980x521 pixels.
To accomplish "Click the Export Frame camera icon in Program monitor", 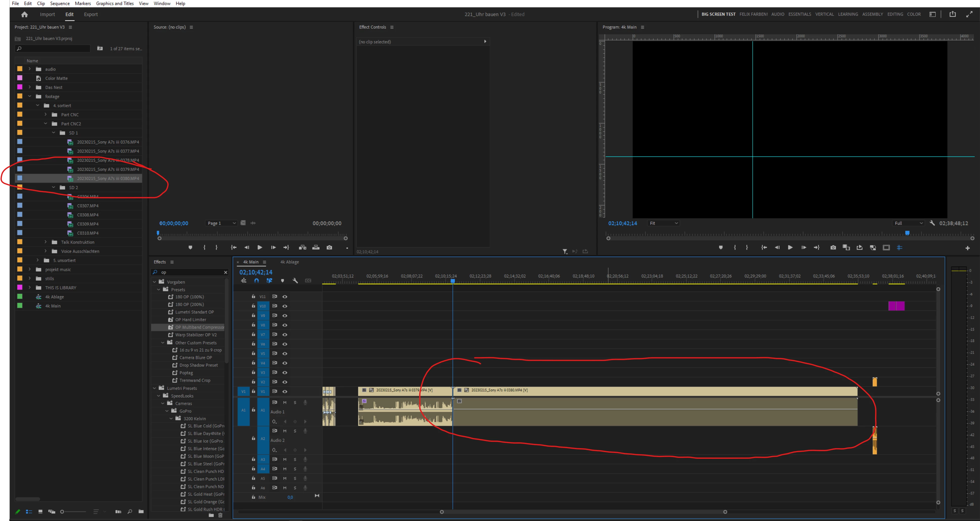I will tap(833, 247).
